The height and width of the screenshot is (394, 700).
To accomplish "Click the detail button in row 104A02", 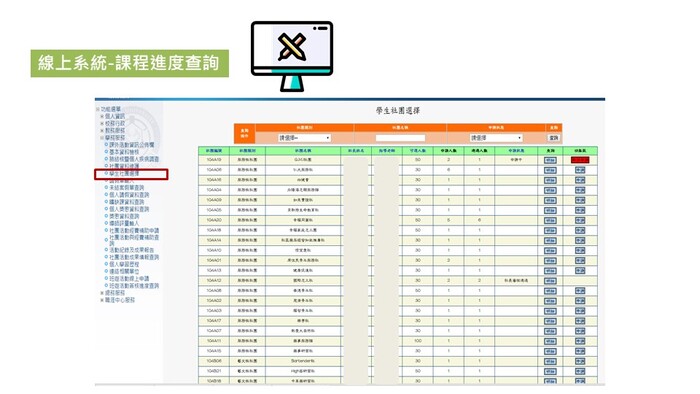I will [x=550, y=301].
